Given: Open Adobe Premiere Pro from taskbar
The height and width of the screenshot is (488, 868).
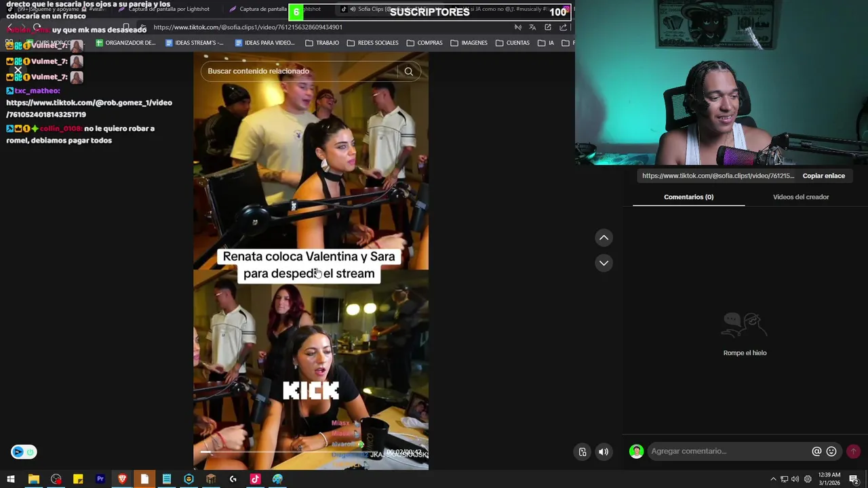Looking at the screenshot, I should tap(100, 479).
